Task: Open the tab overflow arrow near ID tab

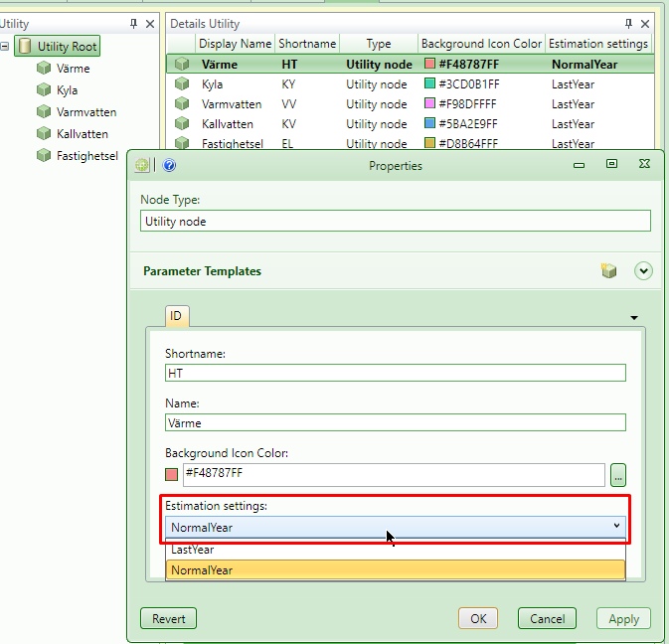Action: click(x=634, y=318)
